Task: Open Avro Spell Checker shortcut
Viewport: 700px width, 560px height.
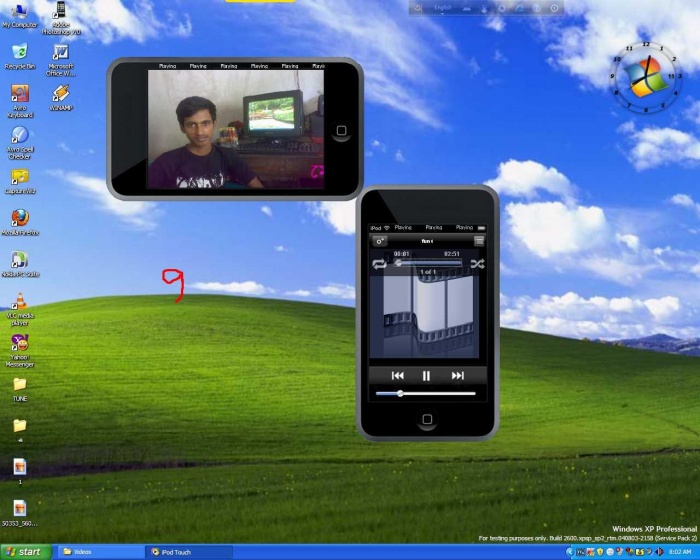Action: click(x=20, y=143)
